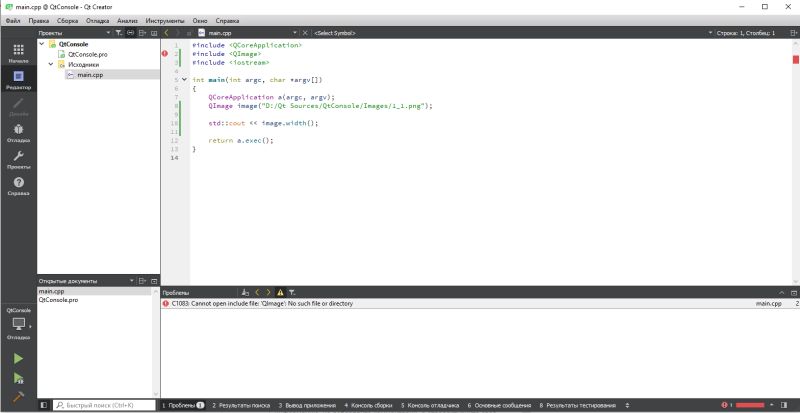800x413 pixels.
Task: Split the editor view
Action: point(793,33)
